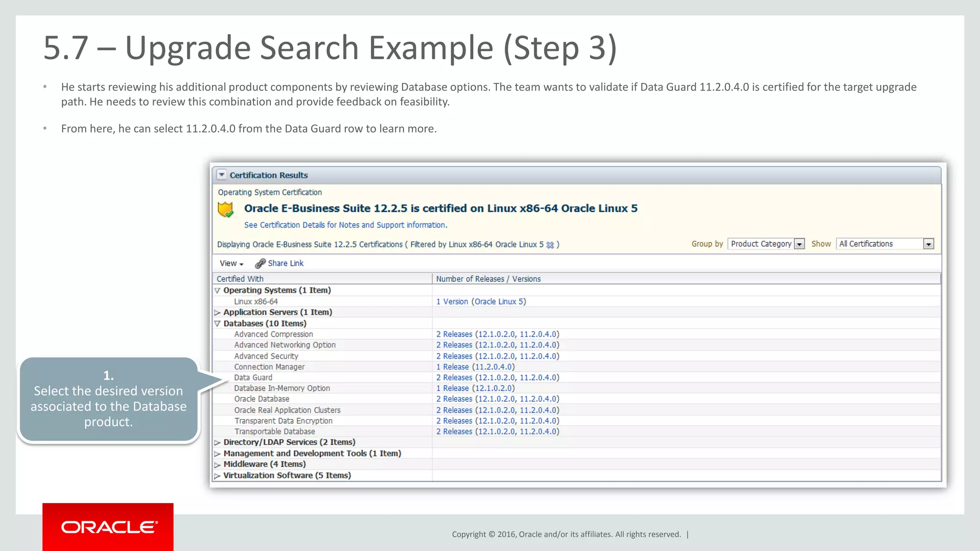Collapse the Certification Results panel arrow
This screenshot has width=980, height=551.
point(222,175)
